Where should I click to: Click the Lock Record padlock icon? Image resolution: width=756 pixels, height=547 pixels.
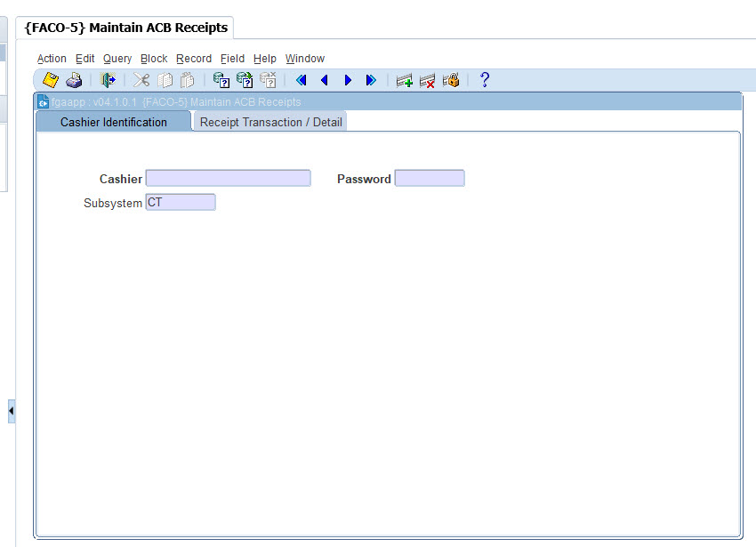(451, 80)
